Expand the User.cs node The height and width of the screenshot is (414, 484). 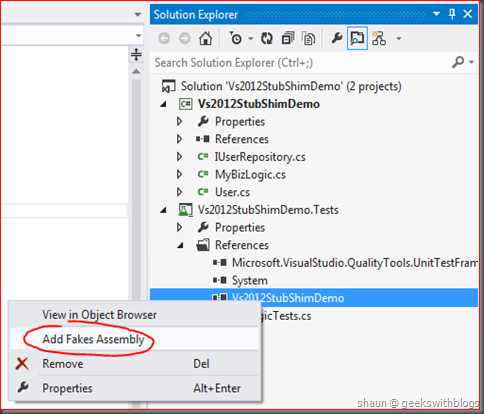(x=180, y=192)
